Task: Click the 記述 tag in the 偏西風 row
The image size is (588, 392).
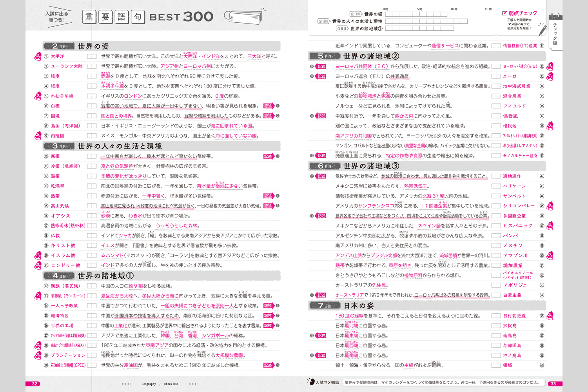Action: (321, 116)
